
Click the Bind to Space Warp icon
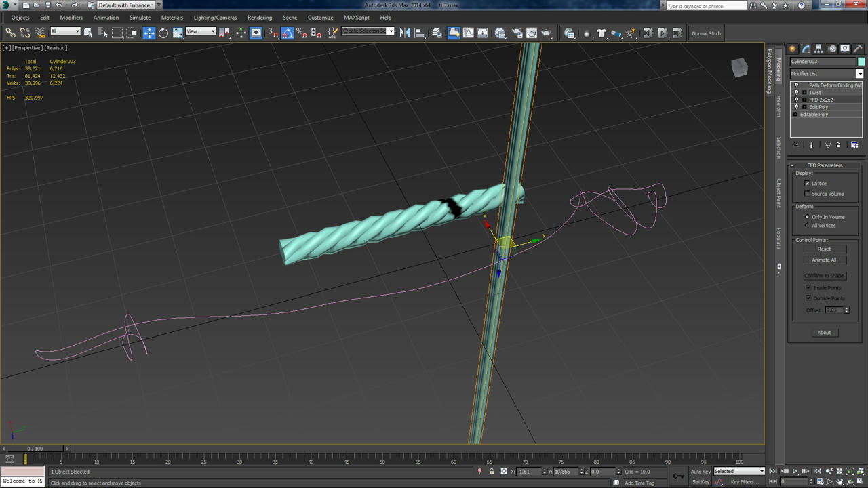click(40, 33)
